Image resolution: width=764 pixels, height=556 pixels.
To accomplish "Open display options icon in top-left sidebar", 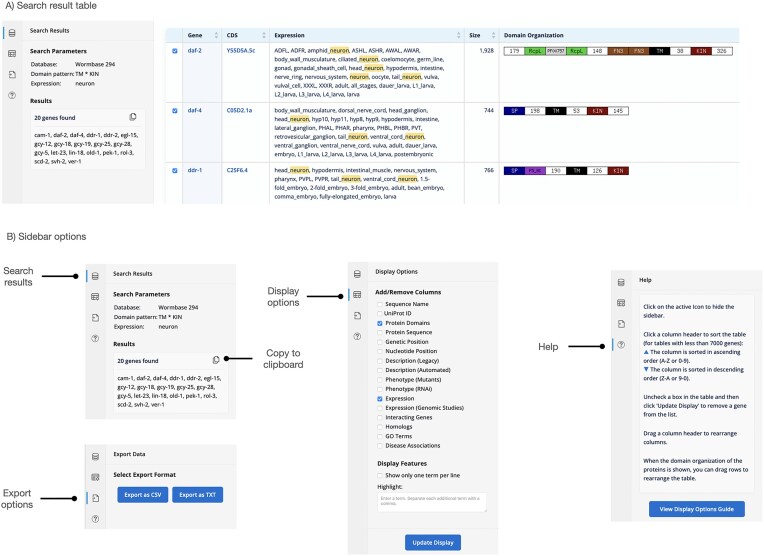I will pyautogui.click(x=12, y=54).
